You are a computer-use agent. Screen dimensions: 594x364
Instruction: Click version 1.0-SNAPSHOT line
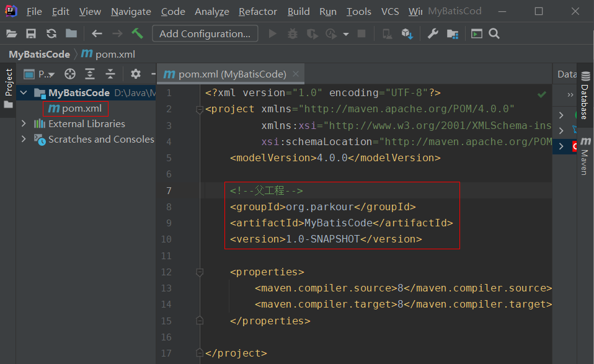coord(326,239)
